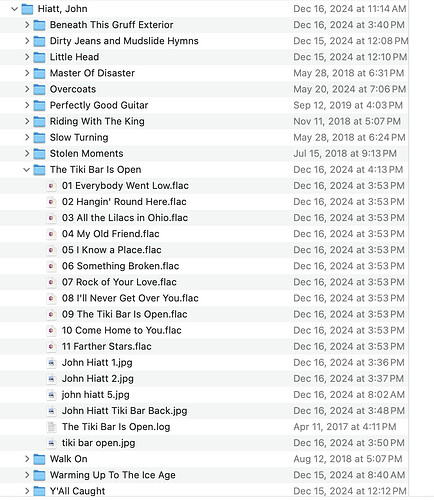Viewport: 434px width, 500px height.
Task: Click the Hiatt, John folder icon
Action: (27, 9)
